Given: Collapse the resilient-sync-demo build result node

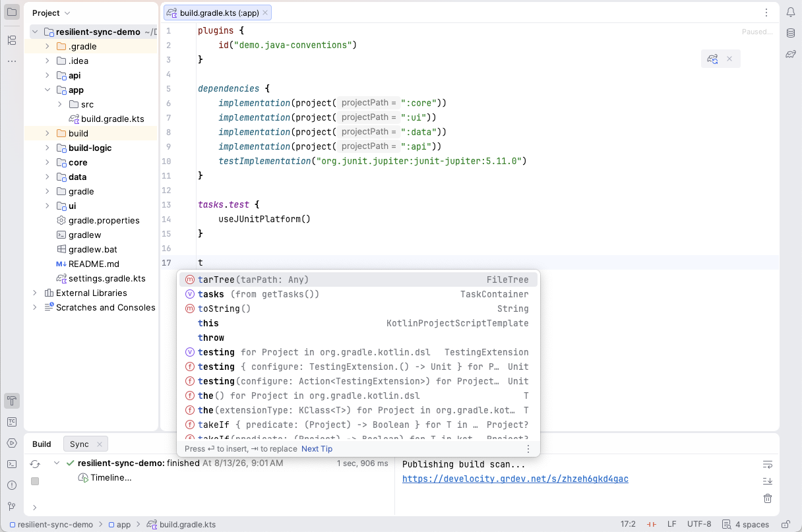Looking at the screenshot, I should [57, 463].
